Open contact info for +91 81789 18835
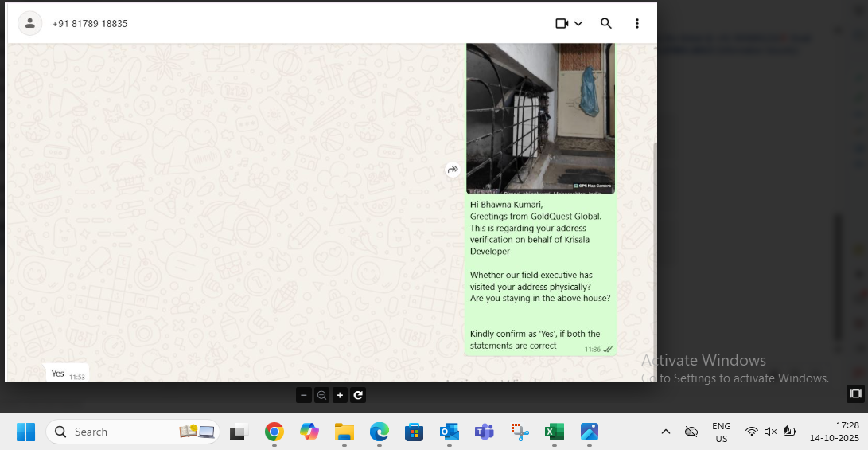 [90, 24]
